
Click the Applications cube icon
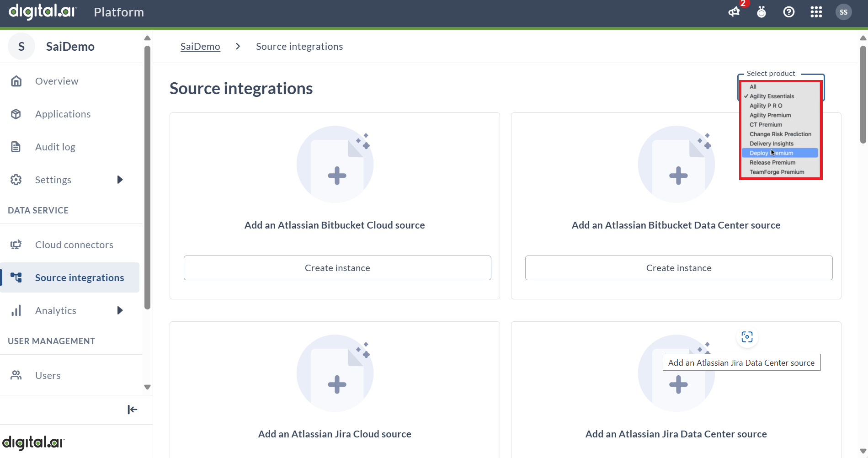click(x=16, y=114)
